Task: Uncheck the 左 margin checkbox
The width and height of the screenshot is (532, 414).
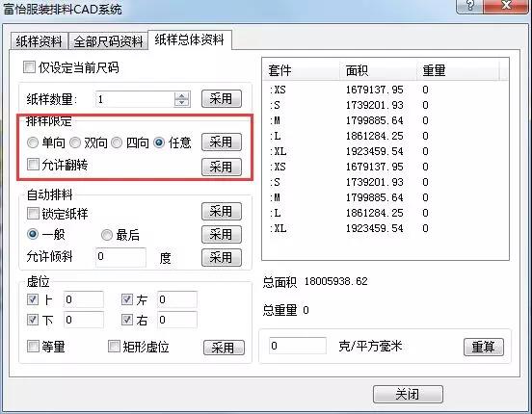Action: tap(127, 299)
